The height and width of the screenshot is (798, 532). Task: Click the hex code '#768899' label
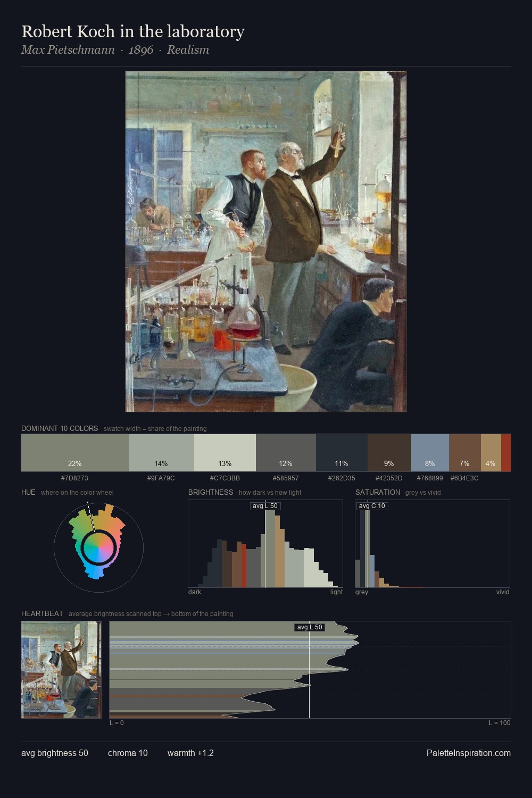(x=430, y=478)
